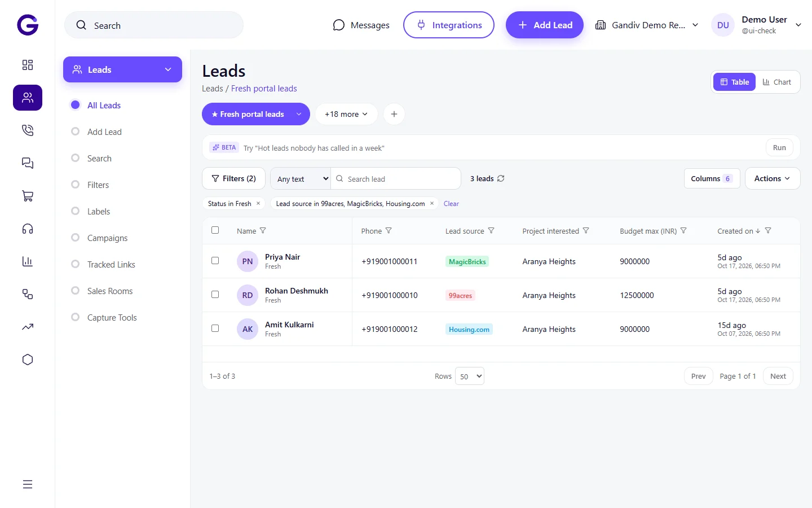The height and width of the screenshot is (508, 812).
Task: Filter the Phone column
Action: [x=389, y=230]
